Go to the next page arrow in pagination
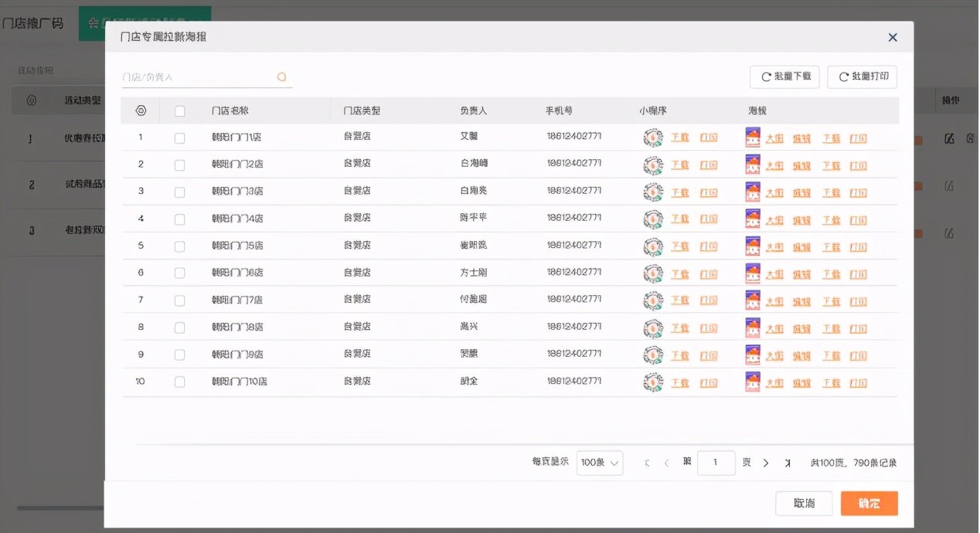Screen dimensions: 980x533 tap(766, 463)
